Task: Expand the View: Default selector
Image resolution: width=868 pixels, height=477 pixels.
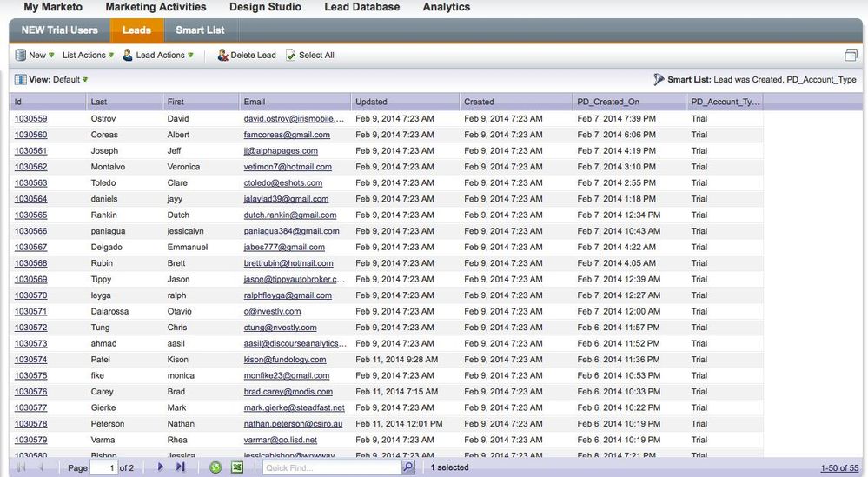Action: tap(52, 79)
